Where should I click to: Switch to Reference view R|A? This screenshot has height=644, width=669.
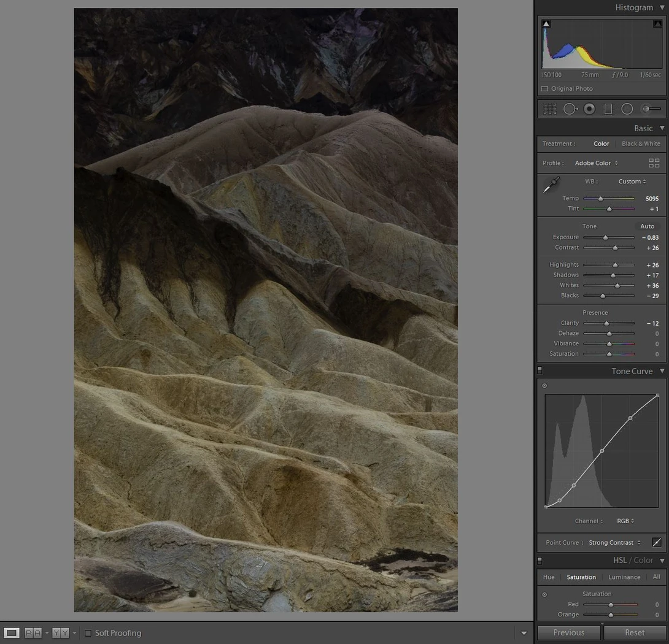click(x=33, y=633)
